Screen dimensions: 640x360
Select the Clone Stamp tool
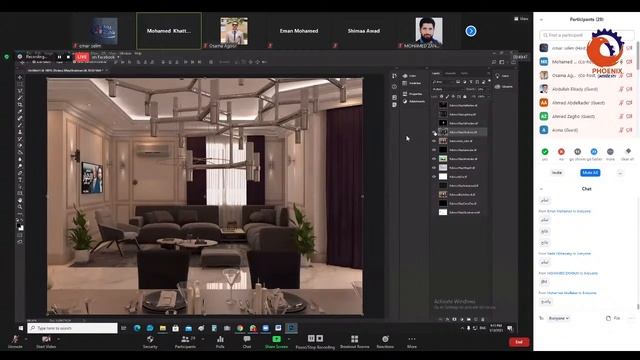20,132
